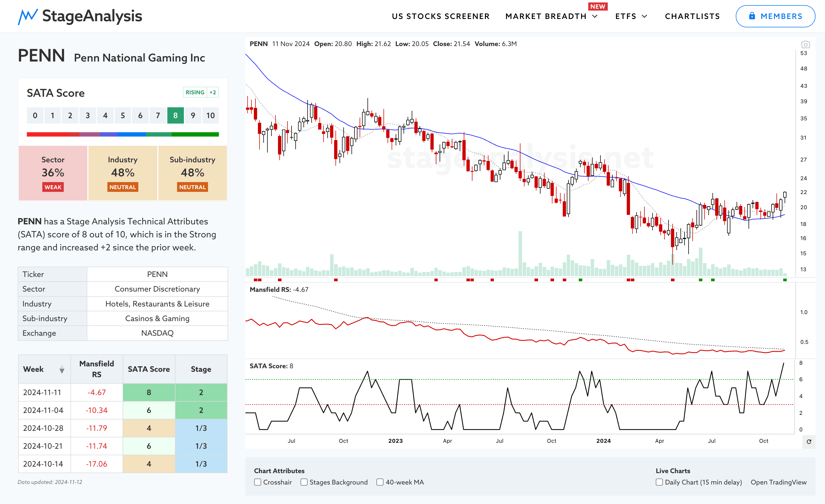Click the SATA Score column header
Screen dimensions: 825x504
point(149,369)
